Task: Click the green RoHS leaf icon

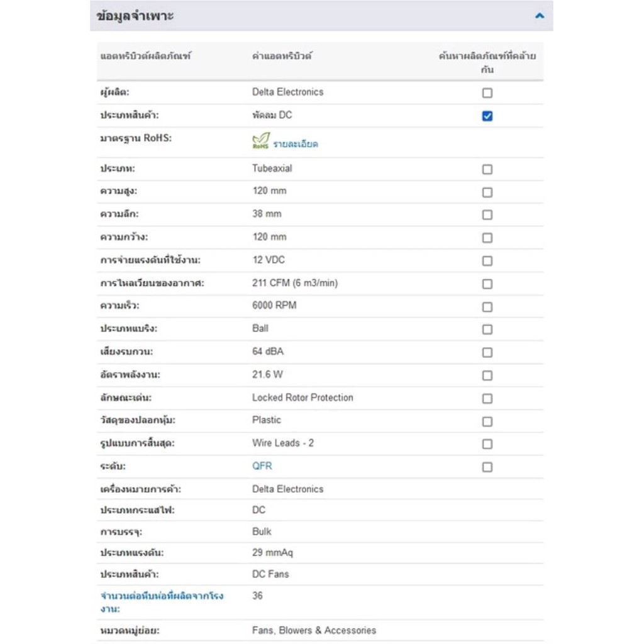Action: pos(260,140)
